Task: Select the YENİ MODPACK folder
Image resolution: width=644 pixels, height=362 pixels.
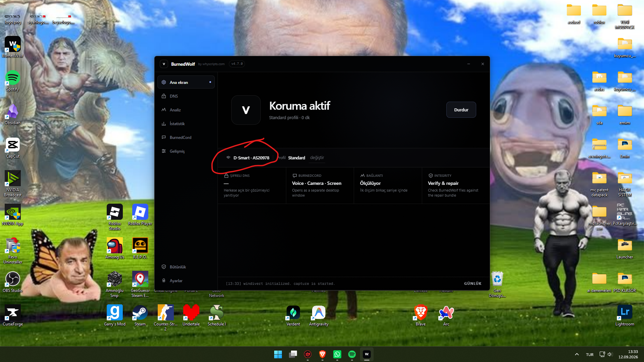Action: (x=625, y=16)
